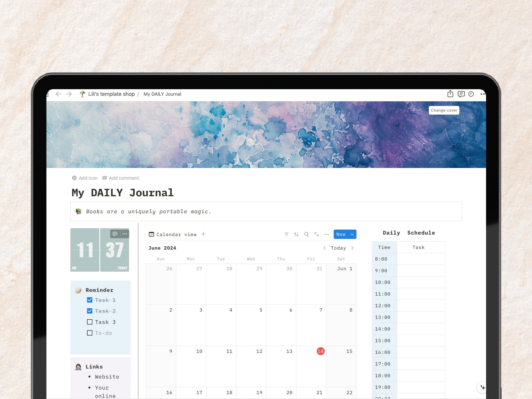Viewport: 532px width, 399px height.
Task: Search the calendar with magnifier icon
Action: 306,234
